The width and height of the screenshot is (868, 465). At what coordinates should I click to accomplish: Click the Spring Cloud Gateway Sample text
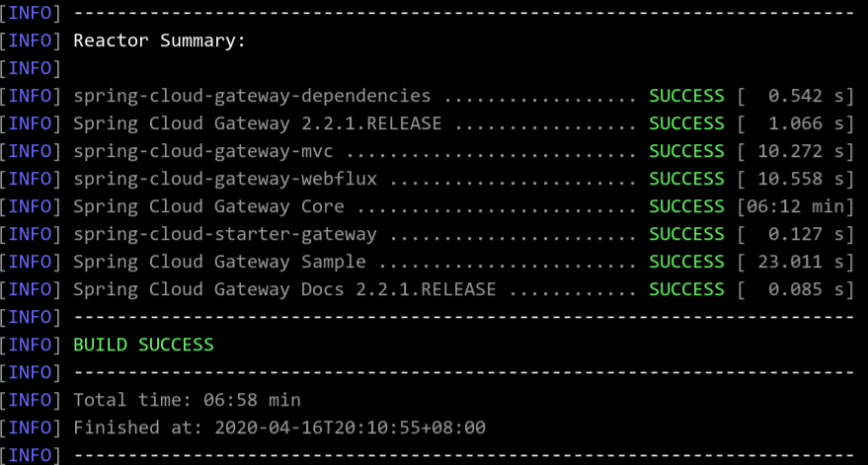[x=220, y=263]
